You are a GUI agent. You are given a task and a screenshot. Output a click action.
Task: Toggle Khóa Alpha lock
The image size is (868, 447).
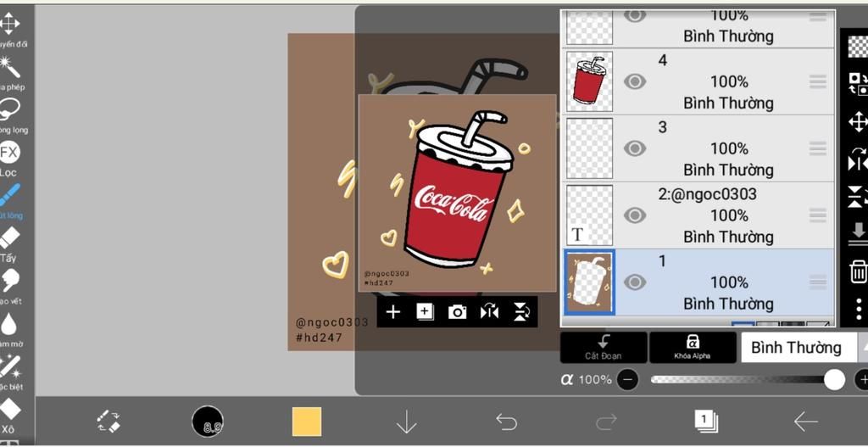point(693,347)
